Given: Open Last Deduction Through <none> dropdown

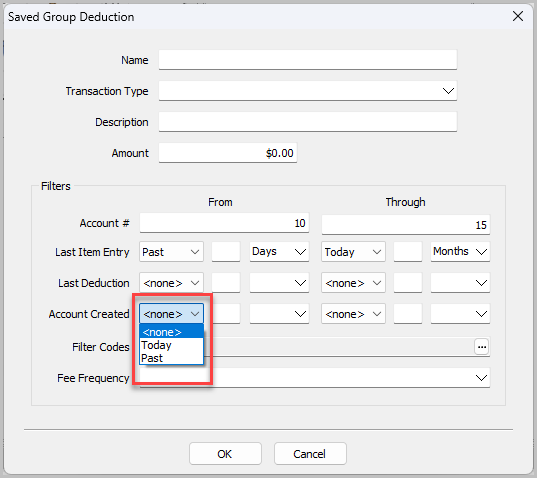Looking at the screenshot, I should 353,283.
